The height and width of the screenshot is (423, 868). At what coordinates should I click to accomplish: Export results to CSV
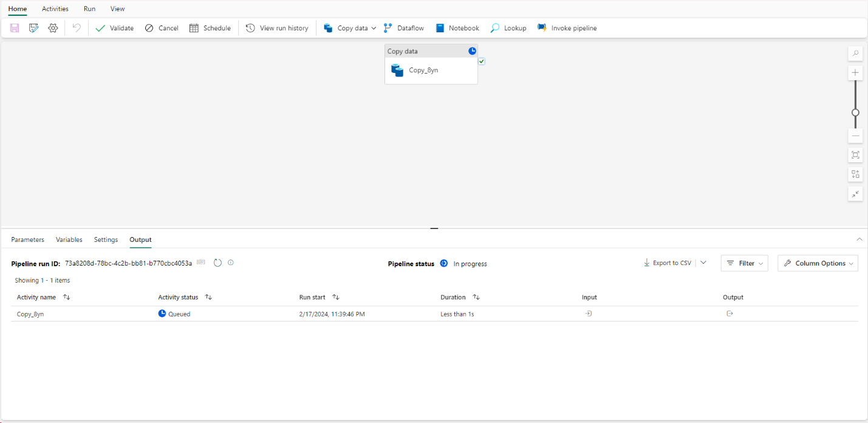(668, 263)
